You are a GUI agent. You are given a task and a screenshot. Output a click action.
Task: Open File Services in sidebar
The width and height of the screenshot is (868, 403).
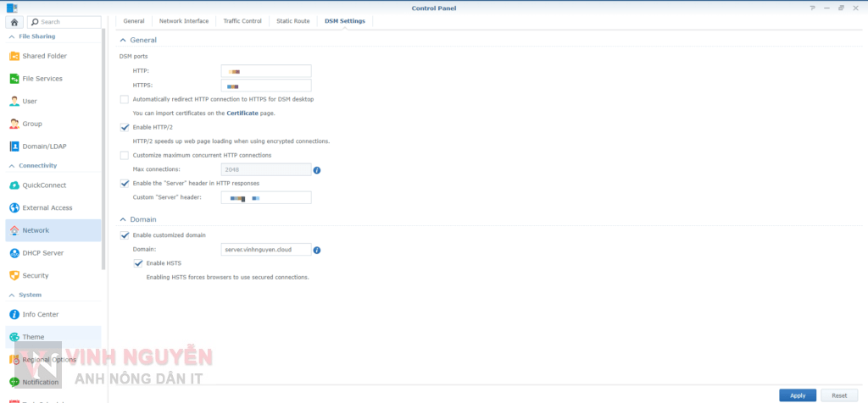[x=42, y=79]
